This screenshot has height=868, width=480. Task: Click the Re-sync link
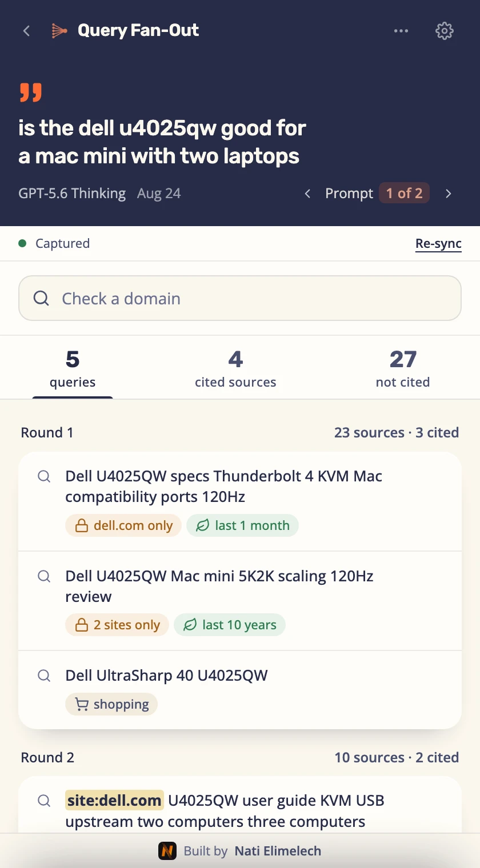click(x=438, y=244)
